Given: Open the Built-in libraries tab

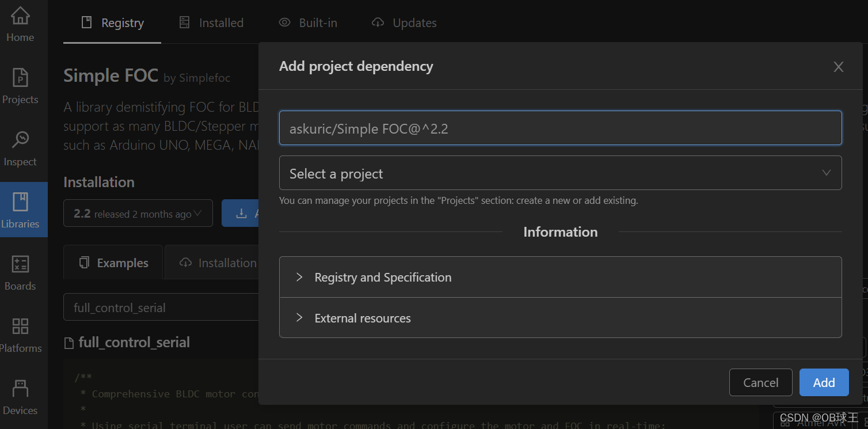Looking at the screenshot, I should tap(307, 22).
